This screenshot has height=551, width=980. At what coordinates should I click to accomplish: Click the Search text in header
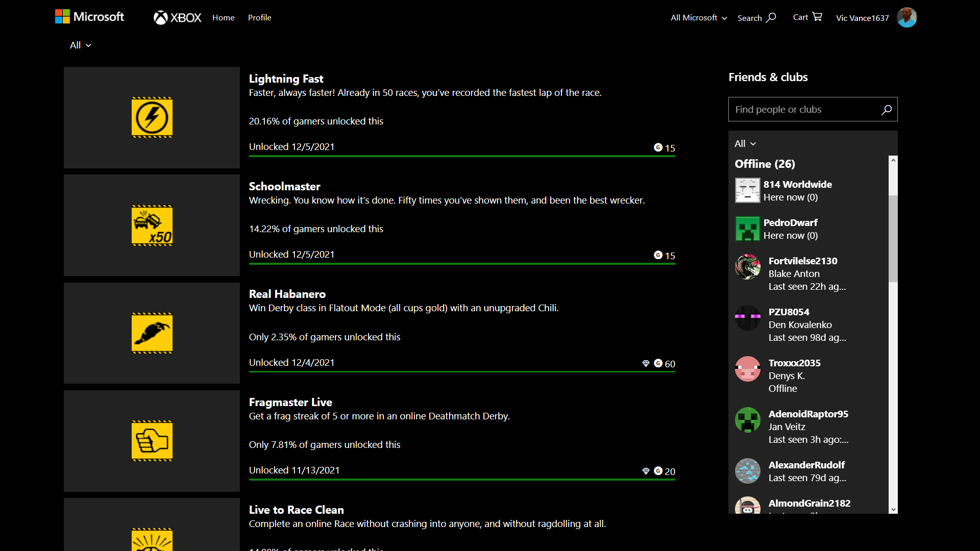pyautogui.click(x=749, y=18)
